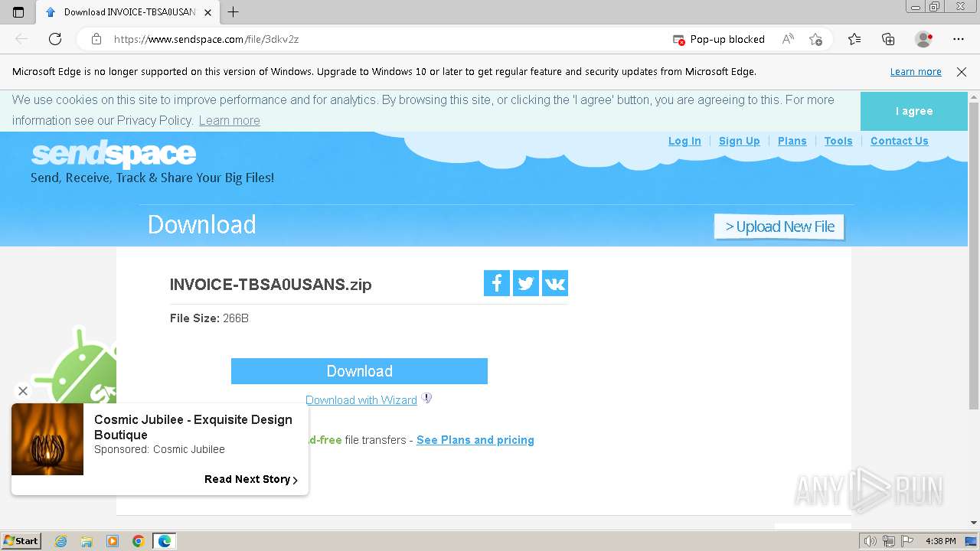Open Learn more link in cookie notice
Image resolution: width=980 pixels, height=551 pixels.
pyautogui.click(x=229, y=121)
